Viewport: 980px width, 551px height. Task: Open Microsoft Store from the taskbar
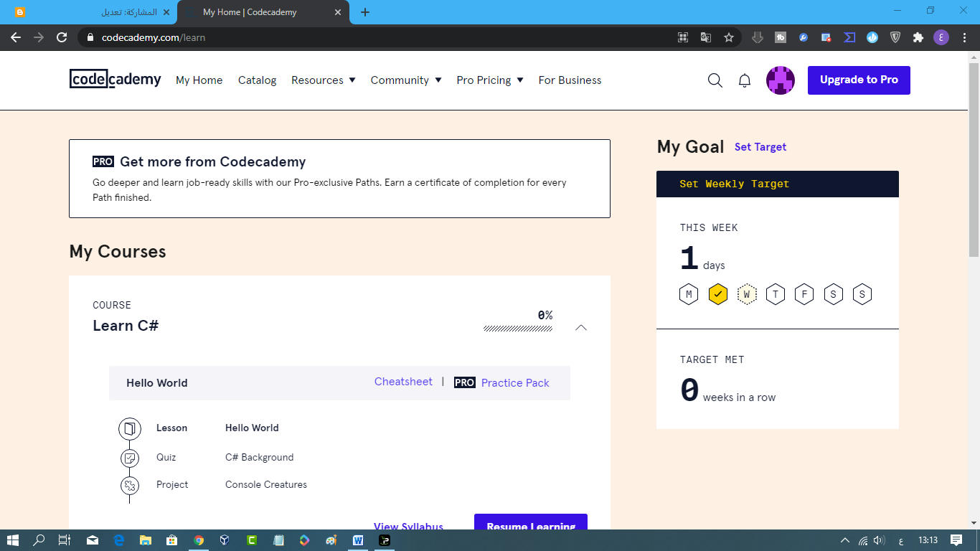point(172,540)
